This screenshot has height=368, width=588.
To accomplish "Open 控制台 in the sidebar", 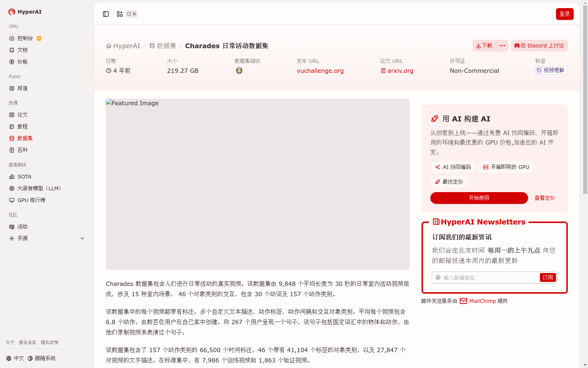I will 25,38.
